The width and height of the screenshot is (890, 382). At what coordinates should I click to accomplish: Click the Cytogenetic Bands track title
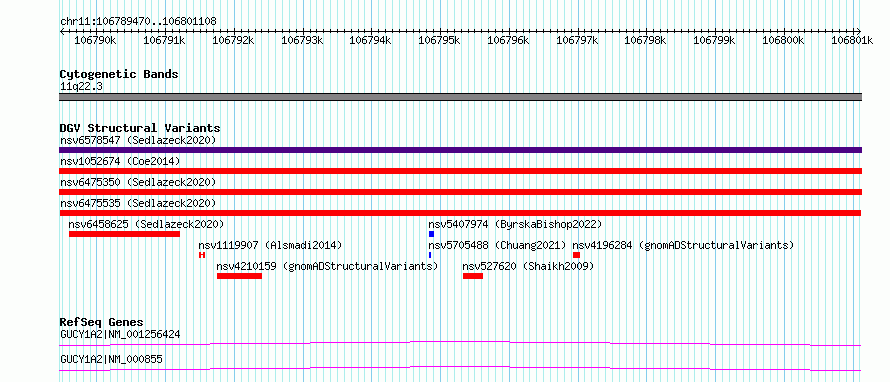coord(119,74)
